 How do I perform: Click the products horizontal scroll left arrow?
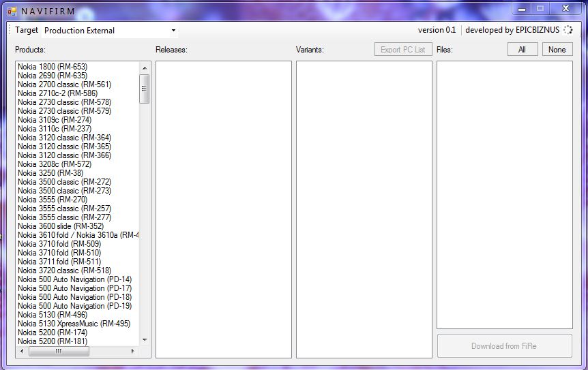pyautogui.click(x=22, y=352)
